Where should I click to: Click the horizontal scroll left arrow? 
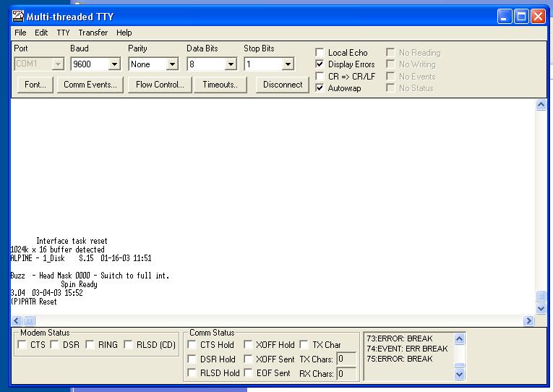[16, 320]
